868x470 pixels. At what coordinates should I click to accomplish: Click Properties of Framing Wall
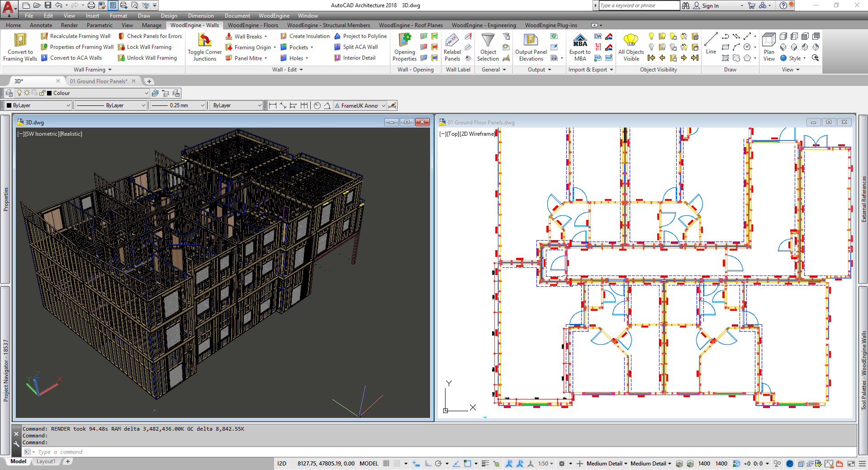click(77, 47)
